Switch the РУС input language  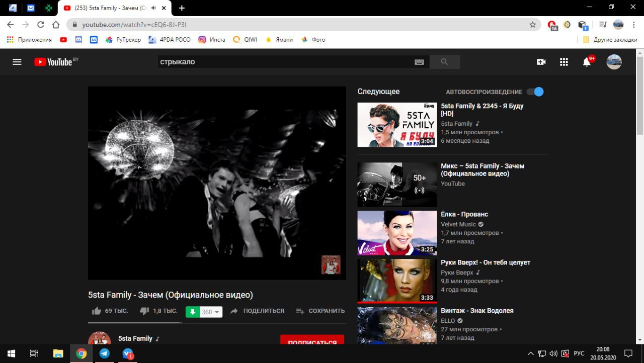pos(579,353)
